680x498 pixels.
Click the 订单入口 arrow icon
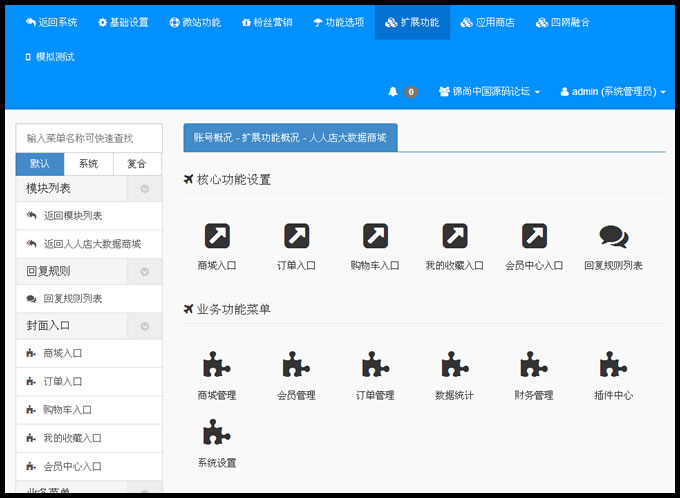(296, 236)
